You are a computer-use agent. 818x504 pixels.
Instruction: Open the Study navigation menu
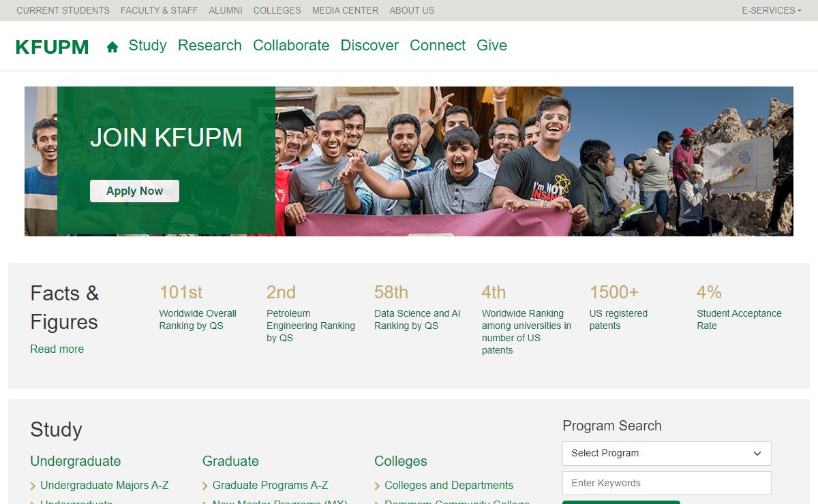click(x=147, y=46)
